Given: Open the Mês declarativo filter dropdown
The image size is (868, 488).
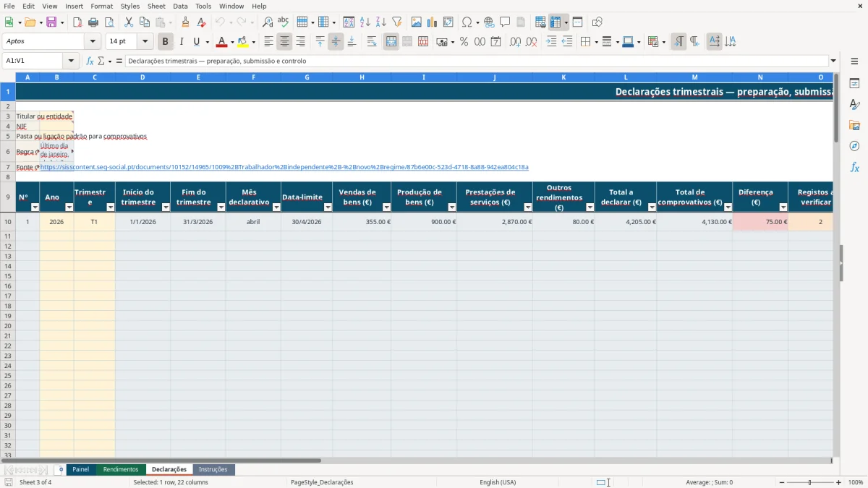Looking at the screenshot, I should click(x=276, y=207).
